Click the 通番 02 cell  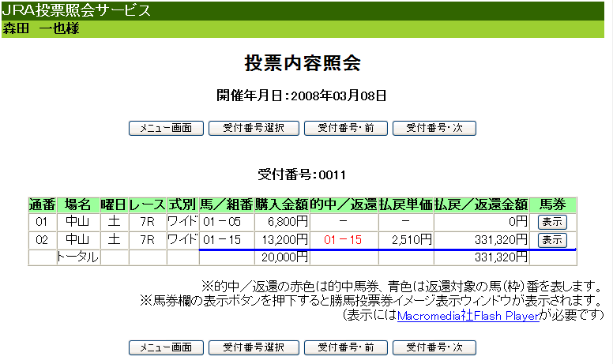43,240
